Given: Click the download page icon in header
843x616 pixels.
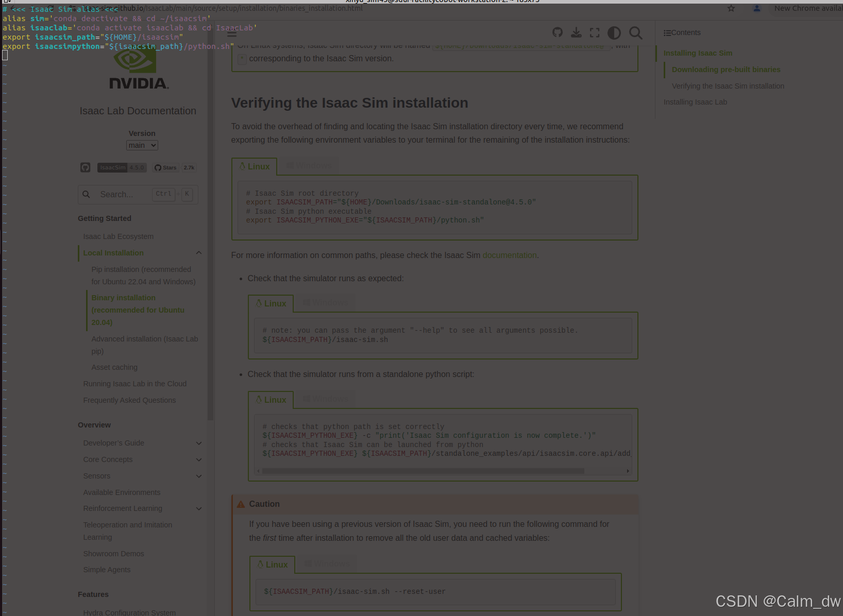Looking at the screenshot, I should click(x=576, y=32).
